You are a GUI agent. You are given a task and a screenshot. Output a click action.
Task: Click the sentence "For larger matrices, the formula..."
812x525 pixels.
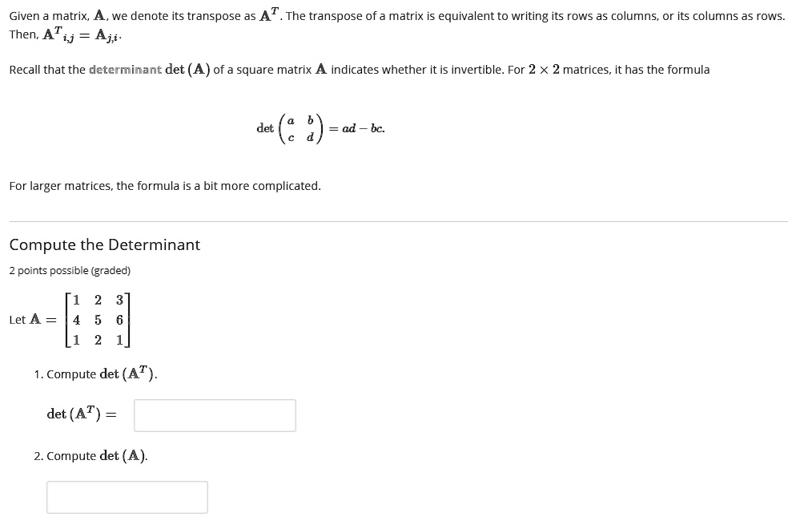point(165,186)
